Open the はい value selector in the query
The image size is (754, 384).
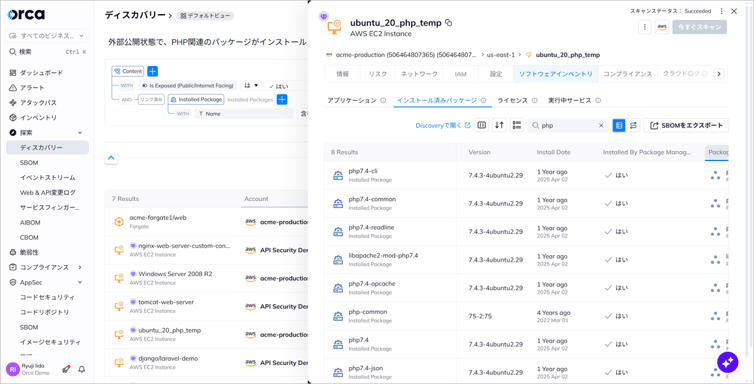click(287, 86)
